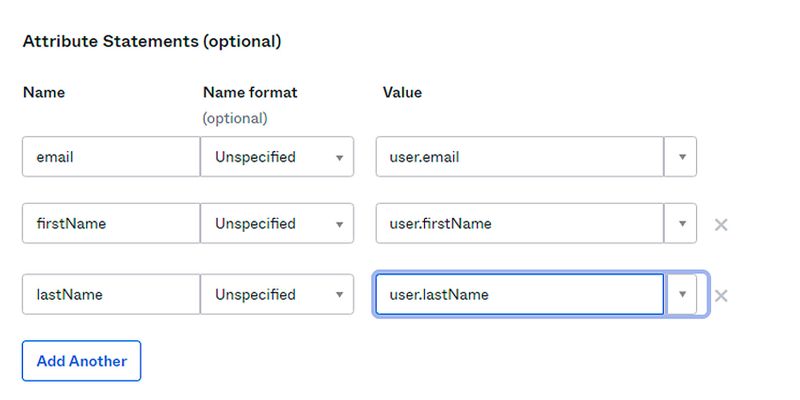This screenshot has width=800, height=400.
Task: Focus the email name input field
Action: (111, 157)
